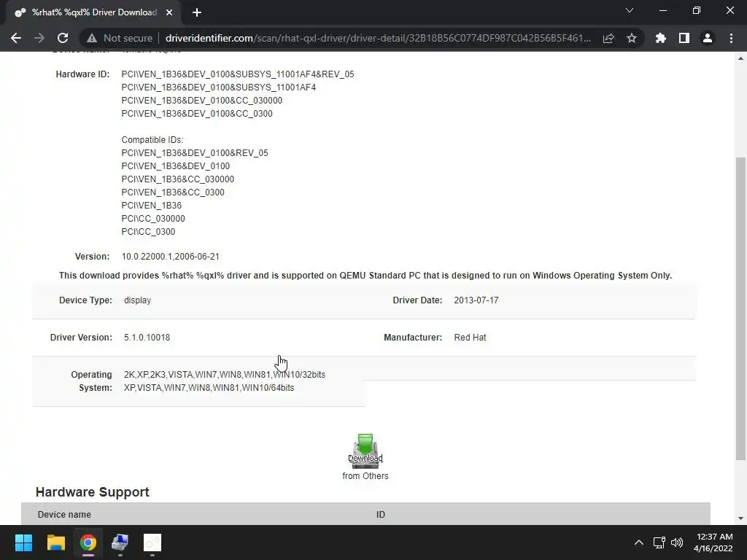The image size is (747, 560).
Task: Click the Not secure warning icon
Action: tap(92, 38)
